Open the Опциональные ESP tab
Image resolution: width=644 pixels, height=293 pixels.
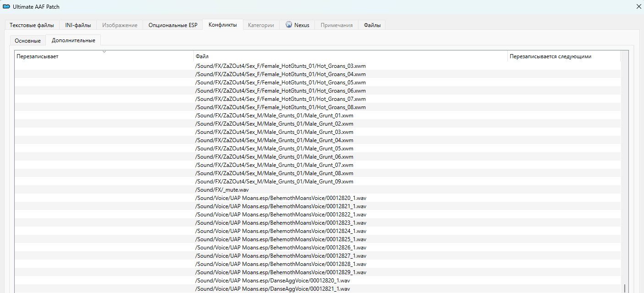(173, 25)
